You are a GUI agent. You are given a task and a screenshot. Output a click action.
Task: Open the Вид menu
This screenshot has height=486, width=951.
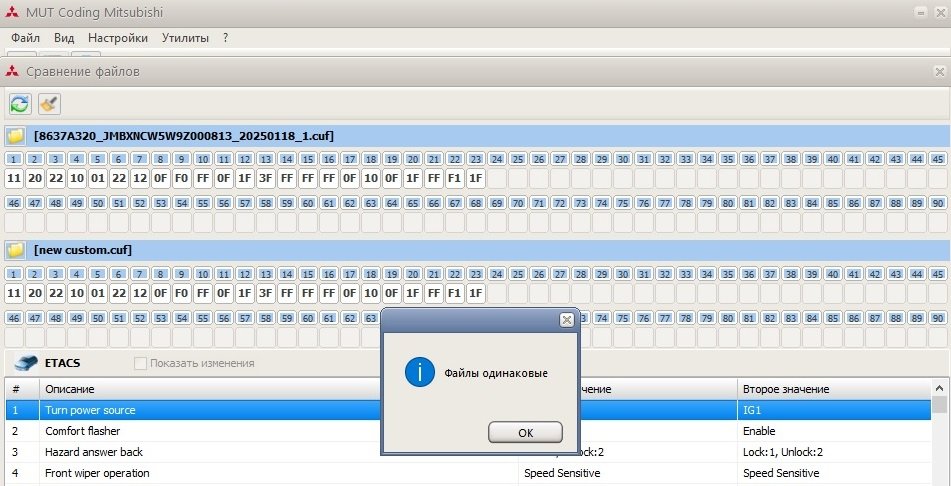coord(64,38)
